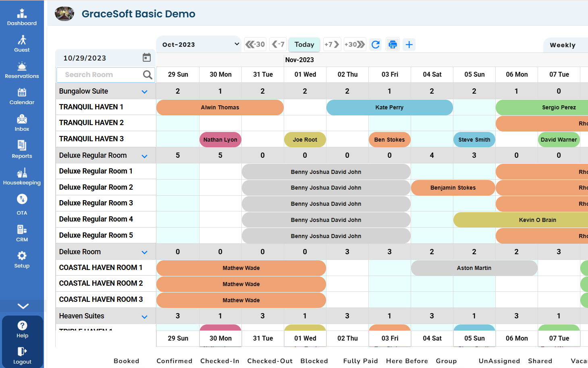
Task: Click the refresh calendar icon
Action: point(376,44)
